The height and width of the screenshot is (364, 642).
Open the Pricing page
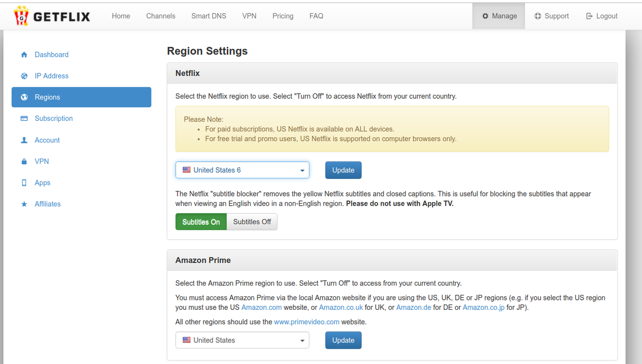pos(283,16)
